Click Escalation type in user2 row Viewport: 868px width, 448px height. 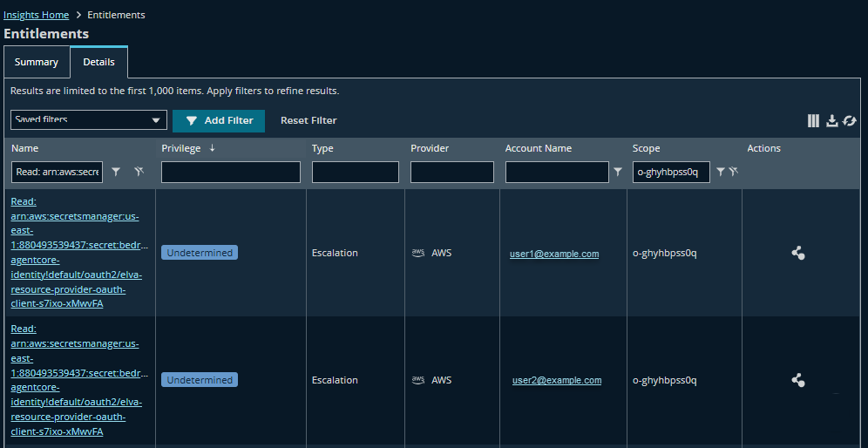coord(335,380)
